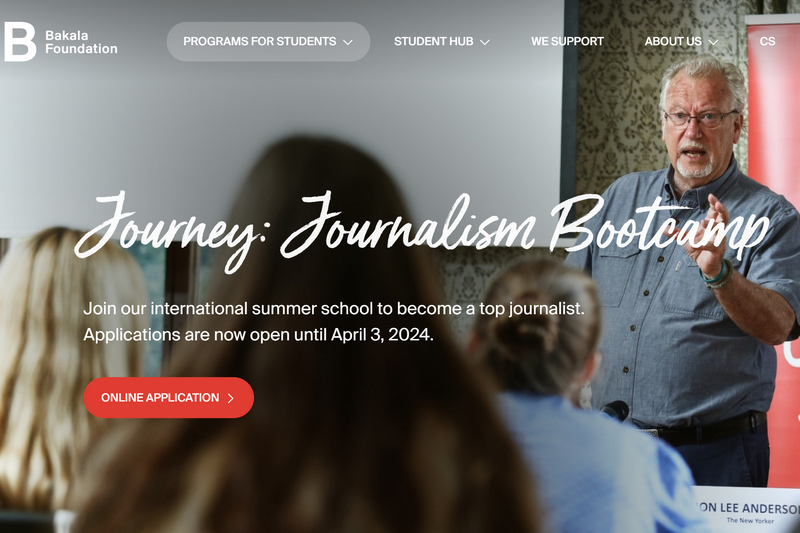Open the Bakala Foundation wordmark link
The width and height of the screenshot is (800, 533).
coord(81,42)
